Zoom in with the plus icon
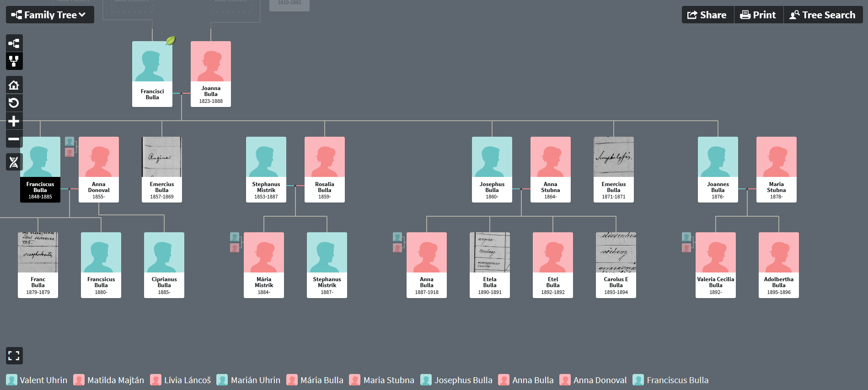 (x=14, y=121)
